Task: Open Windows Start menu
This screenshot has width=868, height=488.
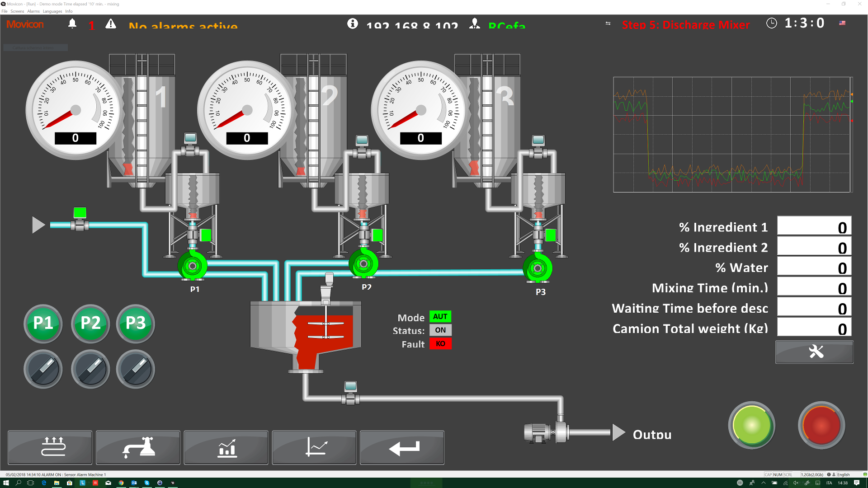Action: 6,483
